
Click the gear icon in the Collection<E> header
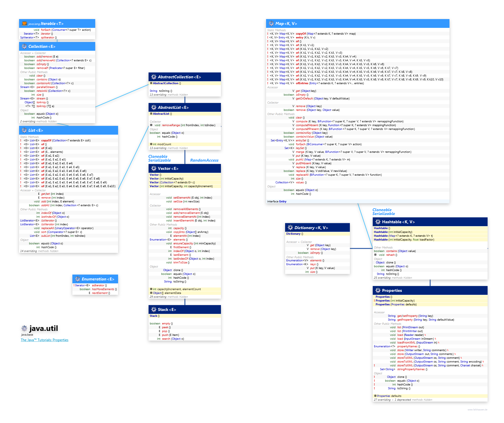(x=24, y=46)
